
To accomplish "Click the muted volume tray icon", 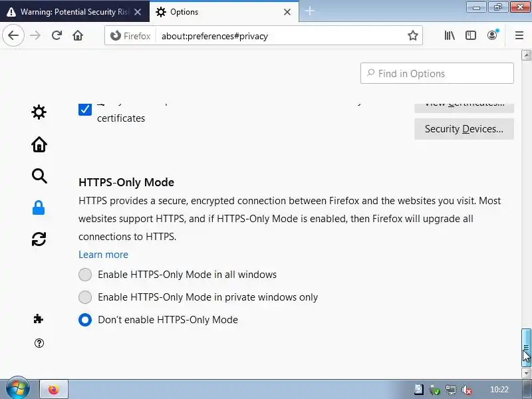I will coord(467,390).
